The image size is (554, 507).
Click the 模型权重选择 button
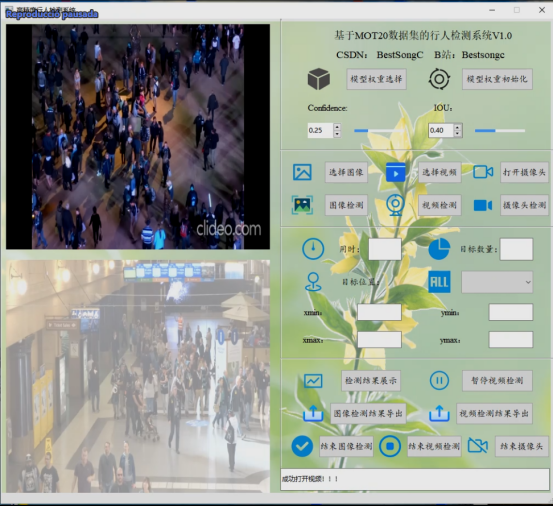coord(376,79)
